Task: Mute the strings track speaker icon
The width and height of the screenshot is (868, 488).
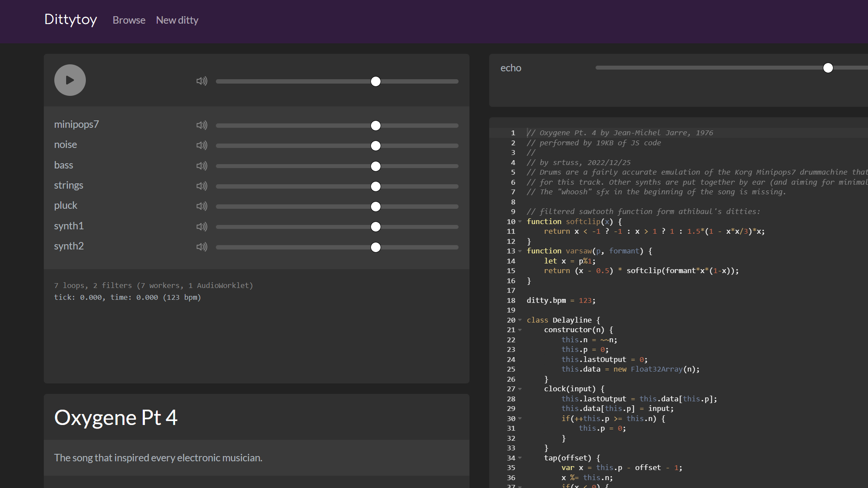Action: tap(201, 186)
